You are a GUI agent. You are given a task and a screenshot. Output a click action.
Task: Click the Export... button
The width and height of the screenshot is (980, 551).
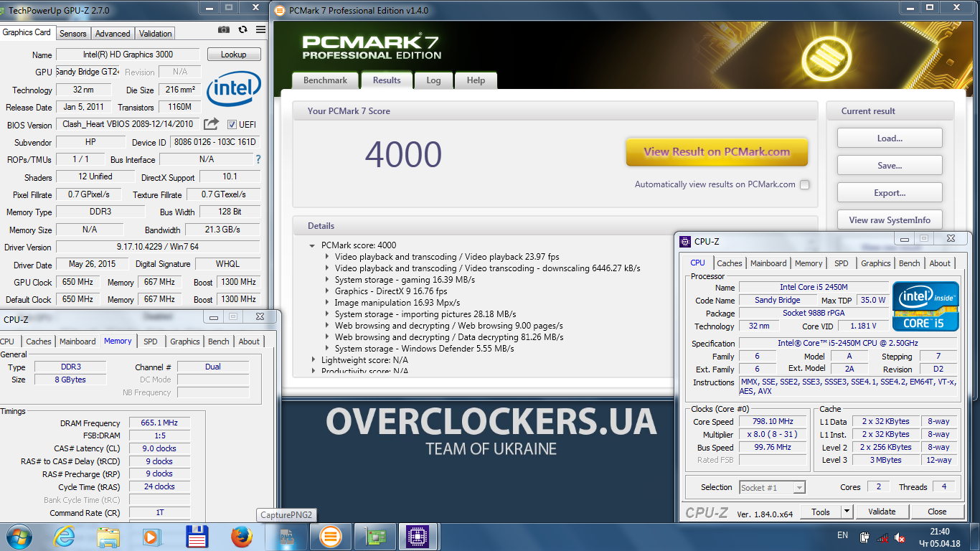(x=890, y=193)
